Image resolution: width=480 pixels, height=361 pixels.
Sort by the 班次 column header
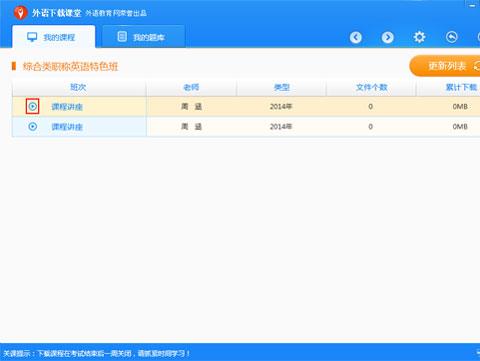point(79,88)
